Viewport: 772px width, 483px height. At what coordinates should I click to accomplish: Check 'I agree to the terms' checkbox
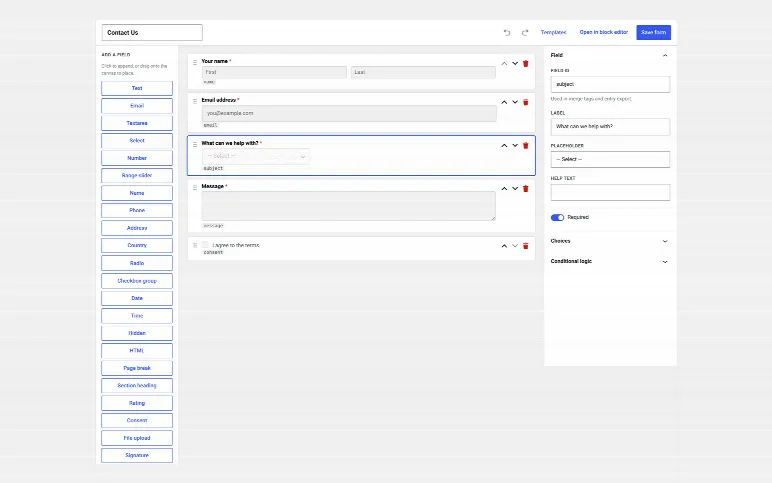tap(205, 245)
